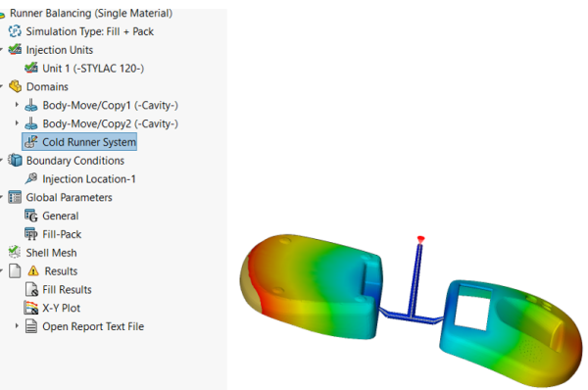Click the Fill Results icon
The height and width of the screenshot is (390, 588).
pos(31,289)
